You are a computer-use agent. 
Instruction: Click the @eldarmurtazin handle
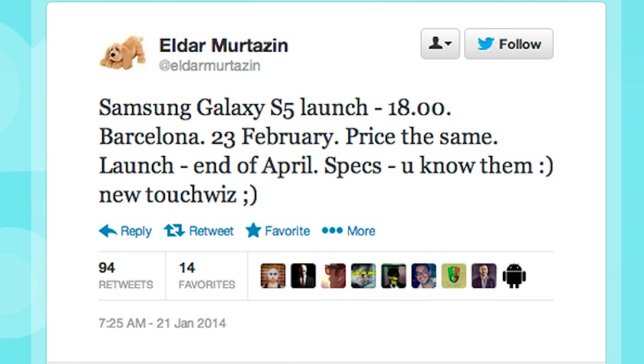pyautogui.click(x=210, y=66)
